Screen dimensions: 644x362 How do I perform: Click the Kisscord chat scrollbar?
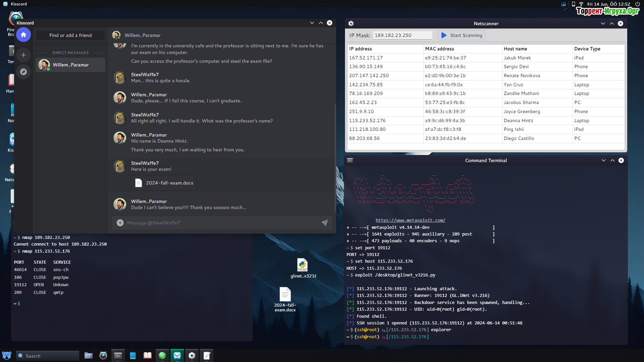click(335, 158)
